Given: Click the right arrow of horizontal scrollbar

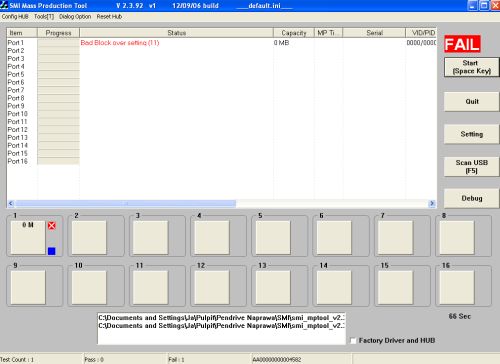Looking at the screenshot, I should pos(432,203).
